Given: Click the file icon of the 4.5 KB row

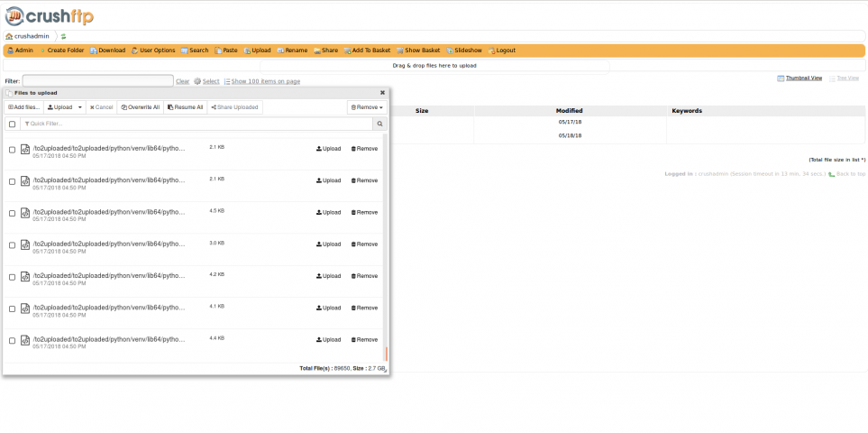Looking at the screenshot, I should (x=25, y=213).
